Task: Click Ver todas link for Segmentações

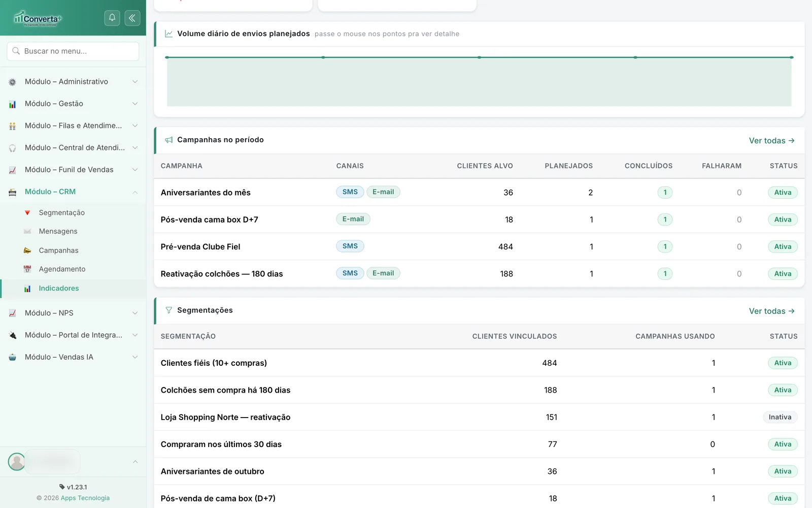Action: tap(772, 311)
